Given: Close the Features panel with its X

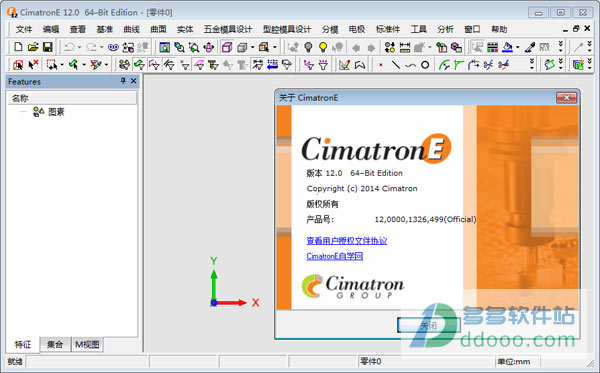Looking at the screenshot, I should (134, 81).
